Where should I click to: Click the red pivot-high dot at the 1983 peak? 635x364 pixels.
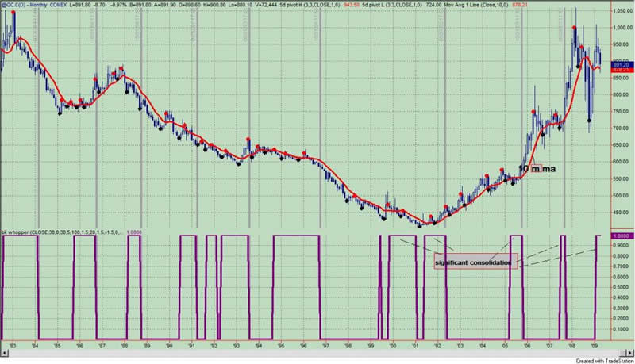point(13,13)
